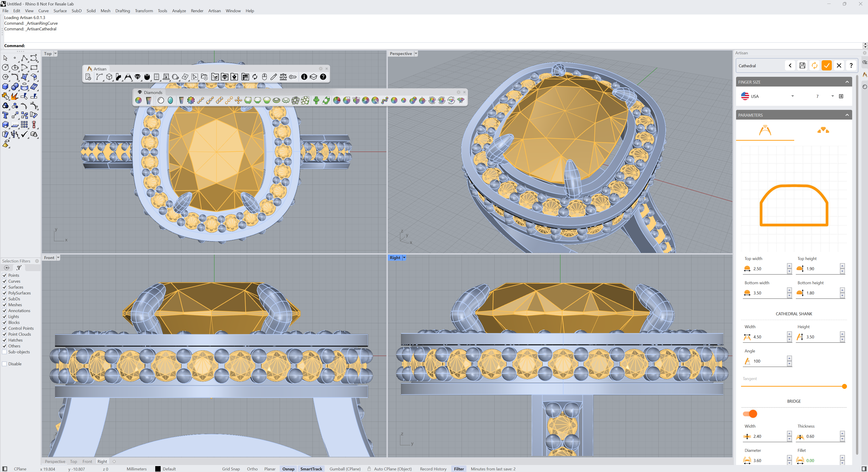
Task: Click the first round gem icon in Diamonds toolbar
Action: pyautogui.click(x=138, y=100)
